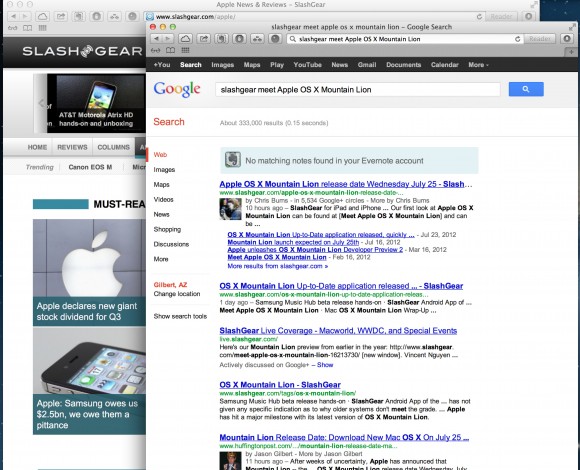This screenshot has height=470, width=580.
Task: Open iCloud Tabs in Google Search window
Action: (x=185, y=39)
